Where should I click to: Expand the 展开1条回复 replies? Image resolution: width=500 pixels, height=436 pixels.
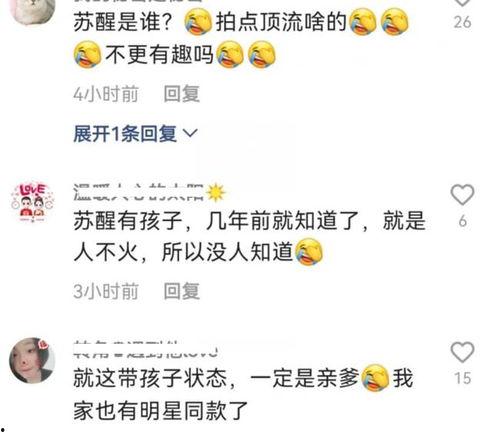135,134
